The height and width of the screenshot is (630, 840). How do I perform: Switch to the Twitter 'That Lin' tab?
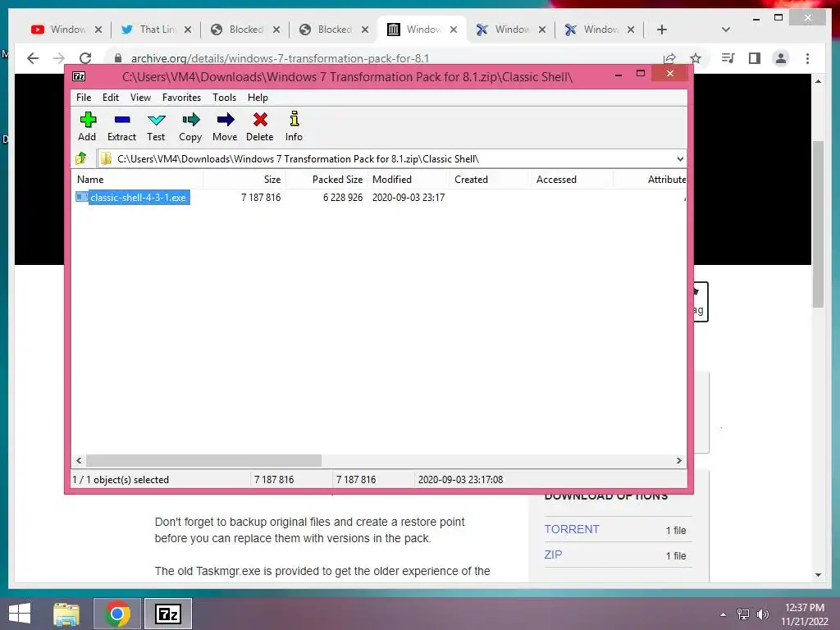pyautogui.click(x=155, y=30)
